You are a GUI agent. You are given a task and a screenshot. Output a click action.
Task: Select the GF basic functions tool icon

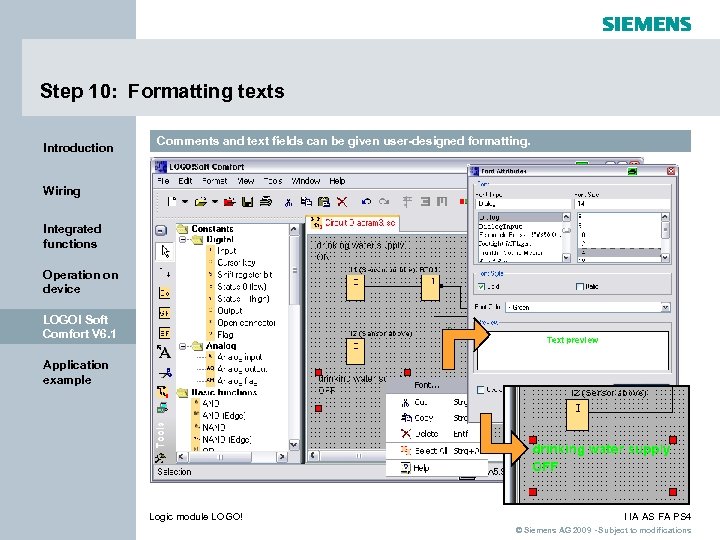164,313
